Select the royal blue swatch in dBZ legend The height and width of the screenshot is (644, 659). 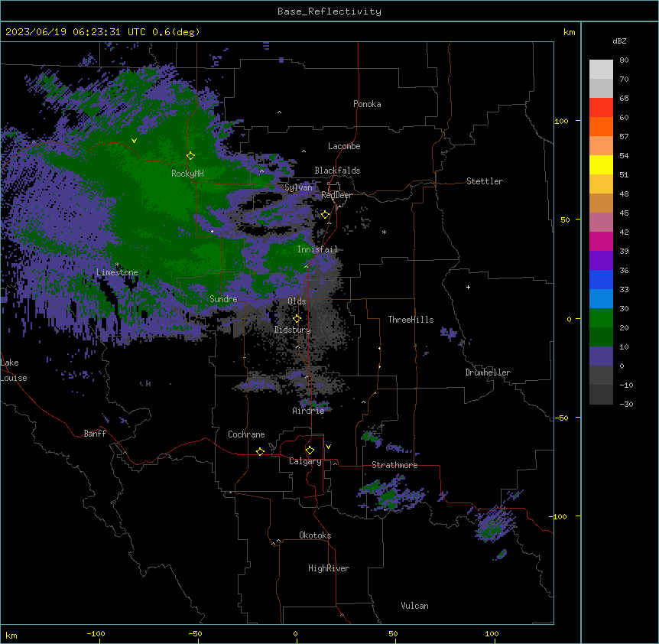click(x=601, y=279)
